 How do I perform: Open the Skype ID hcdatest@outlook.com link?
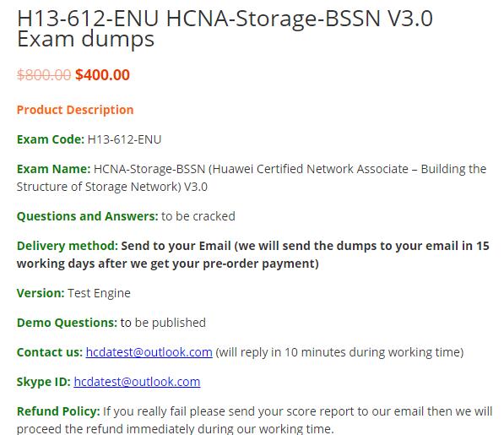click(x=137, y=382)
